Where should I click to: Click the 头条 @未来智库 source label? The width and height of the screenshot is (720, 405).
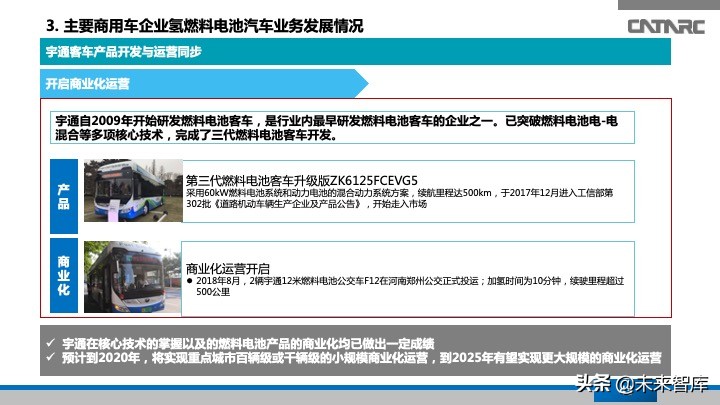coord(642,384)
